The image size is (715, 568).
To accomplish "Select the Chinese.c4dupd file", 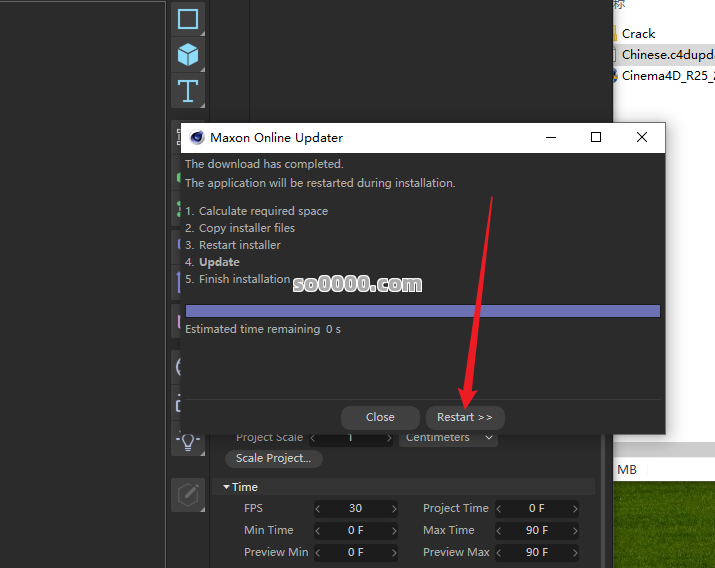I will [666, 54].
